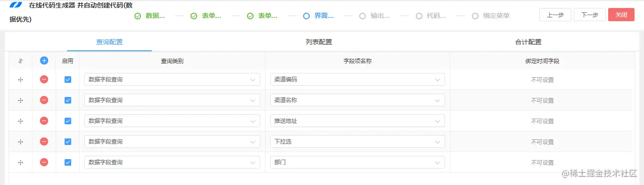This screenshot has width=644, height=185.
Task: Open 查询类别 dropdown in 推送地址 row
Action: click(x=172, y=121)
